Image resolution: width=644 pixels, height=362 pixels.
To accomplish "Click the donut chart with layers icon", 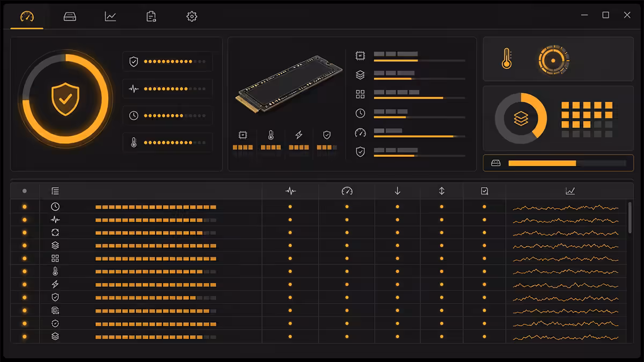I will 521,119.
